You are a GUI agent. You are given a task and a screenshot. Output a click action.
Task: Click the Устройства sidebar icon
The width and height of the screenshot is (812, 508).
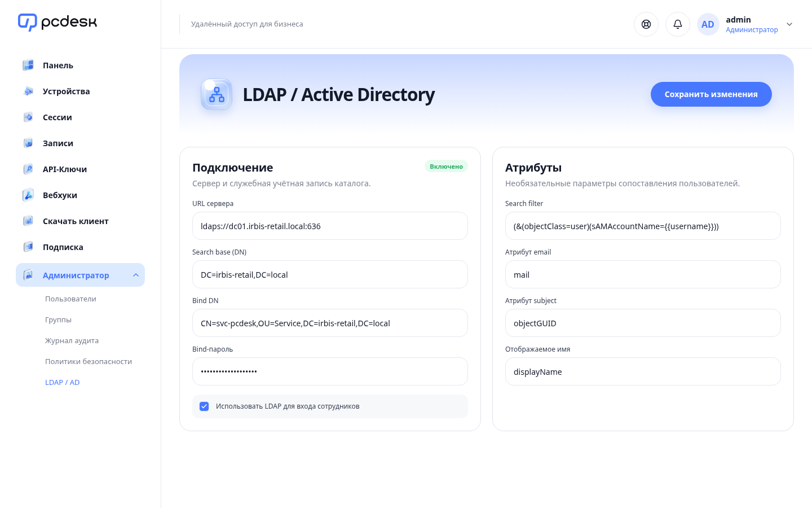point(28,91)
